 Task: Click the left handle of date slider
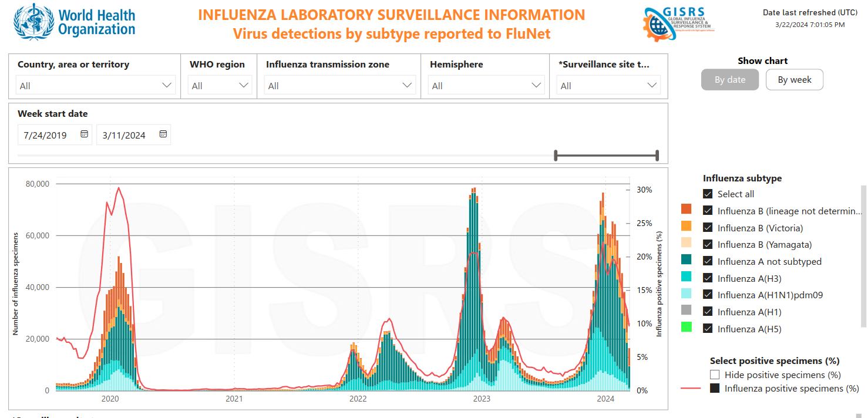[556, 156]
